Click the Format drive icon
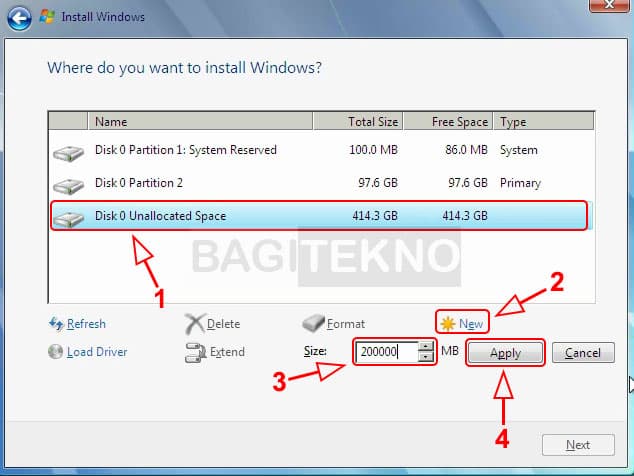 [313, 323]
